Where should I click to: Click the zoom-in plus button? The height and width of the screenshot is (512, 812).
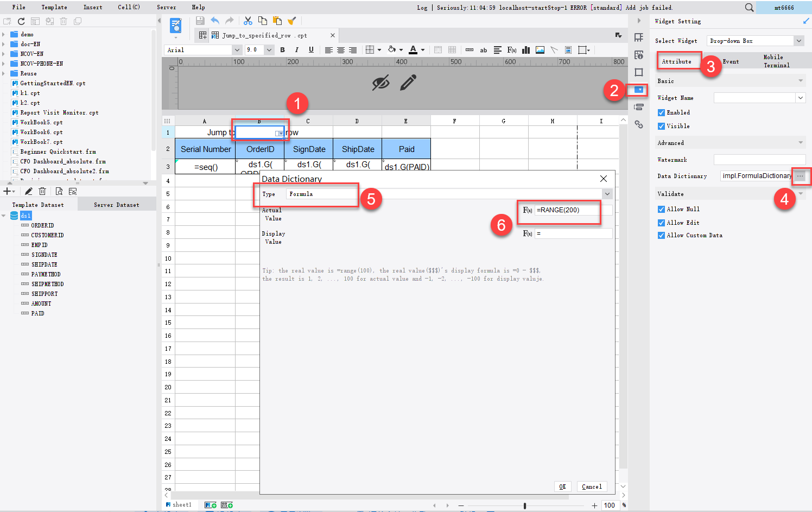click(594, 505)
